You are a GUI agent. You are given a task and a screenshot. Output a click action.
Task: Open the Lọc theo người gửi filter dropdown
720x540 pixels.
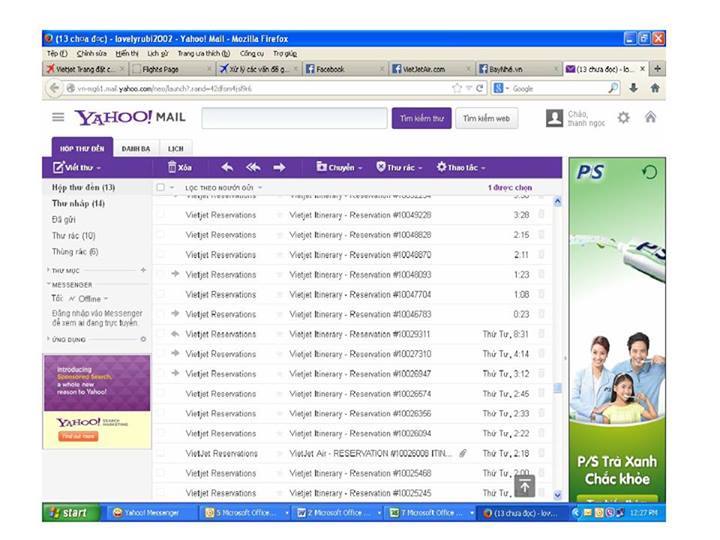click(224, 188)
